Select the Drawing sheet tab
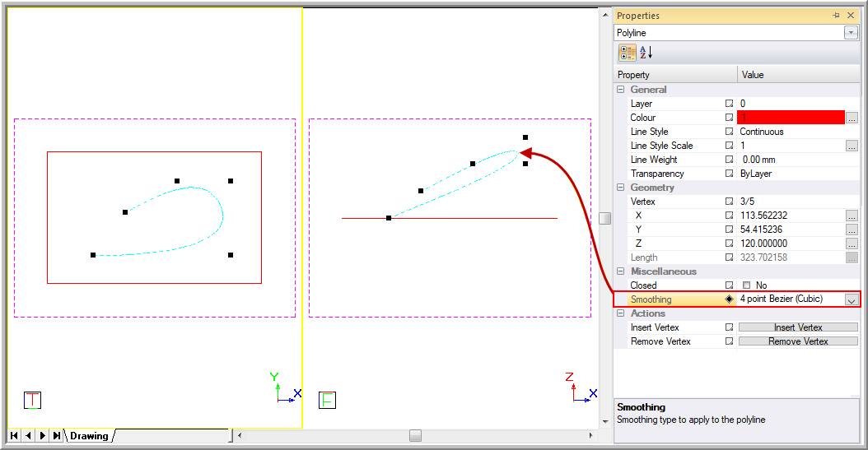Viewport: 868px width, 450px height. [x=89, y=435]
